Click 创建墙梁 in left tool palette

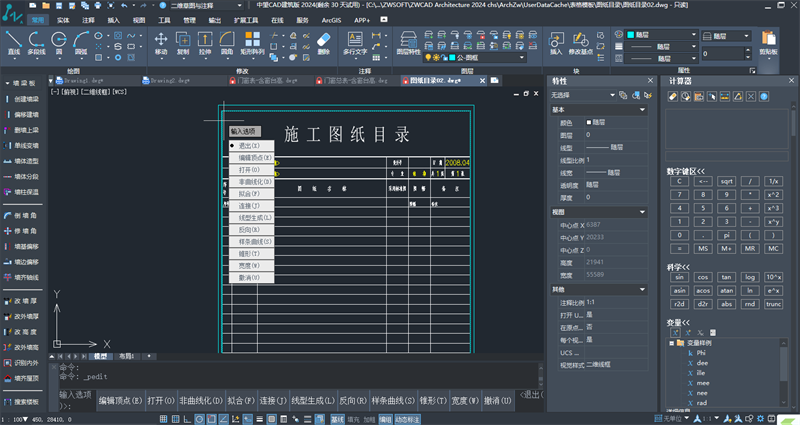[22, 99]
